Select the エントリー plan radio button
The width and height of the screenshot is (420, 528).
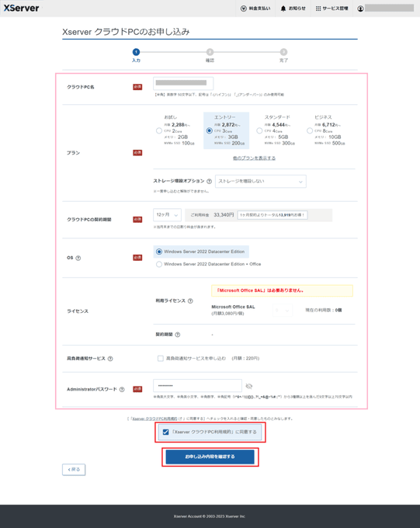209,130
